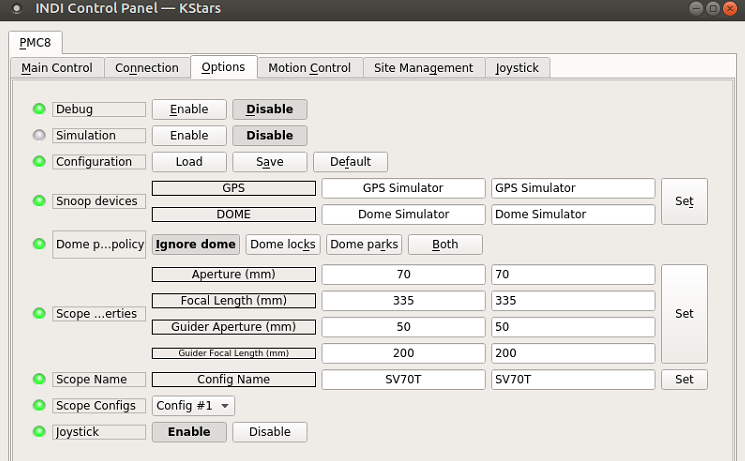Click the Guider Aperture (mm) field label
The width and height of the screenshot is (745, 461).
coord(234,327)
